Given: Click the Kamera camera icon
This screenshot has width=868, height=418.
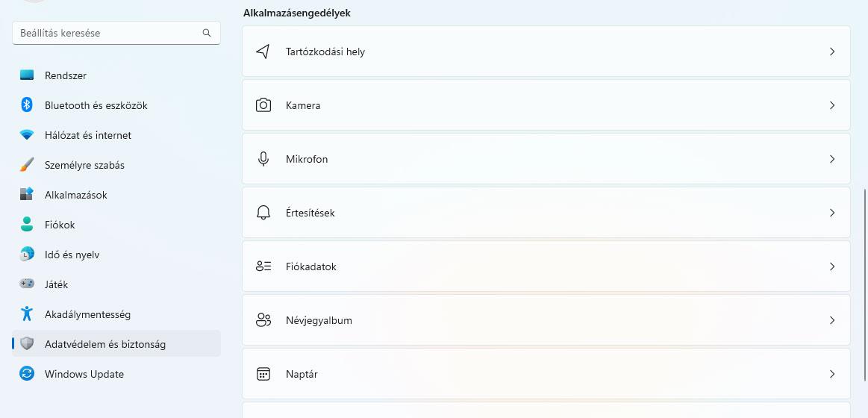Looking at the screenshot, I should (x=263, y=105).
